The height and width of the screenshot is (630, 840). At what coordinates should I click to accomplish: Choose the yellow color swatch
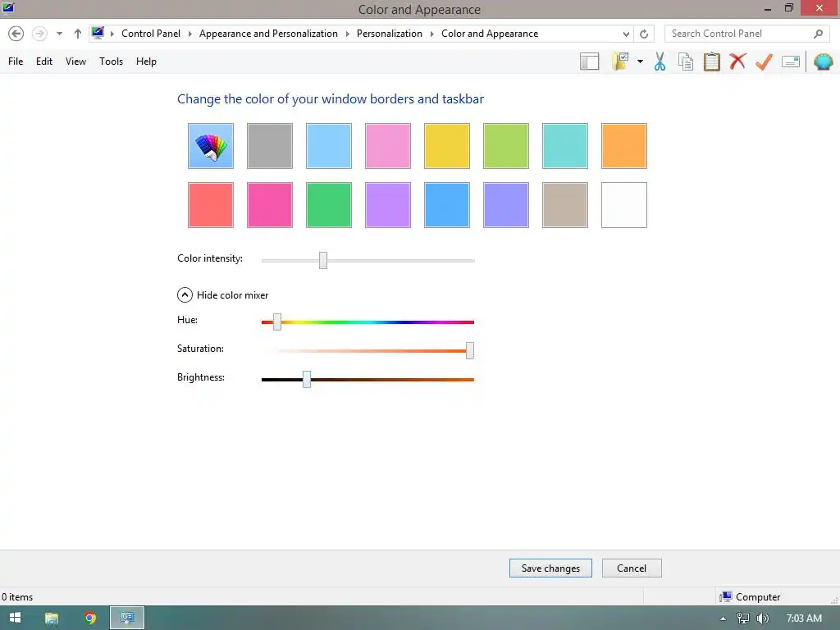click(x=447, y=146)
